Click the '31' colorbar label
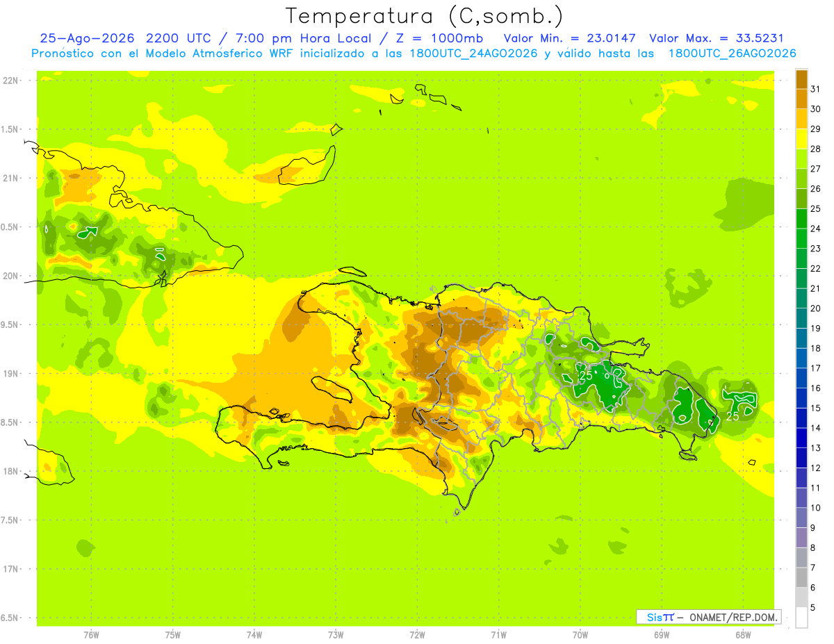 click(816, 89)
